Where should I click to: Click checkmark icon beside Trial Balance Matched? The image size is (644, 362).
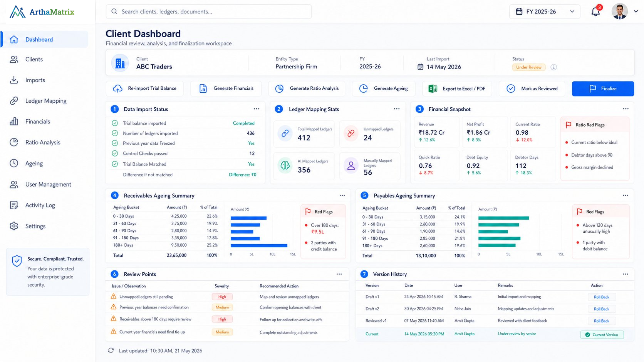click(115, 164)
